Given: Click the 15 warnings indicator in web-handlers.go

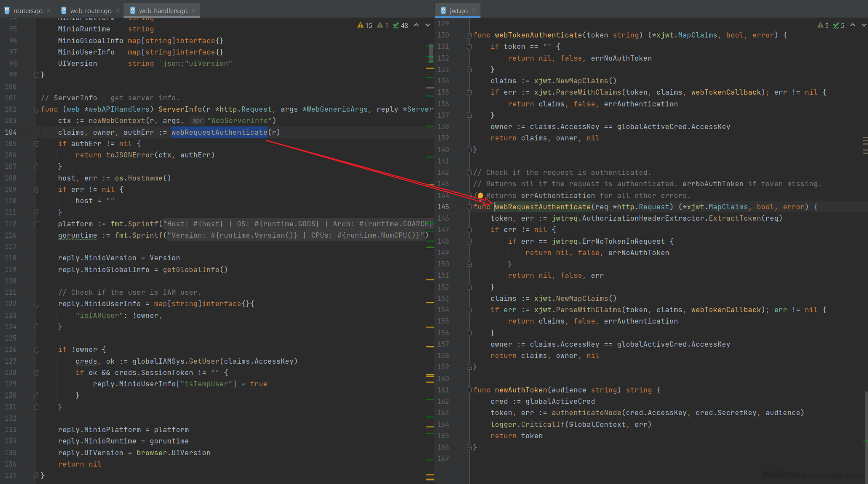Looking at the screenshot, I should (364, 25).
